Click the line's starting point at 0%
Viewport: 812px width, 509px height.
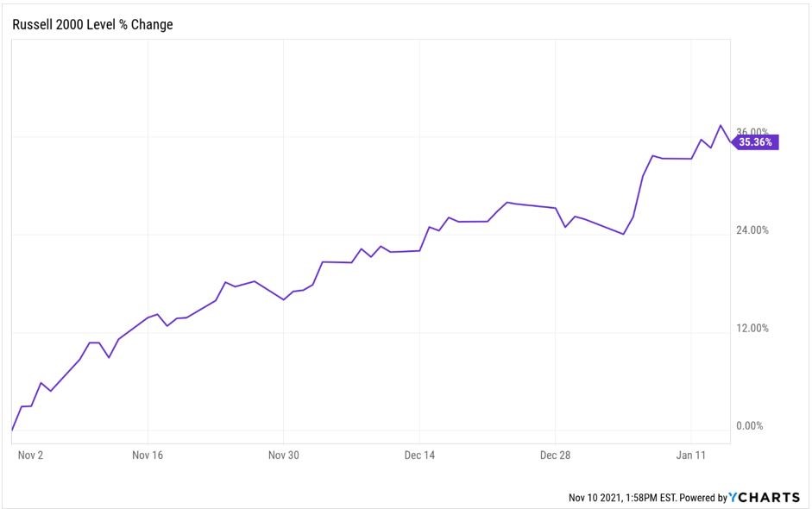point(12,430)
